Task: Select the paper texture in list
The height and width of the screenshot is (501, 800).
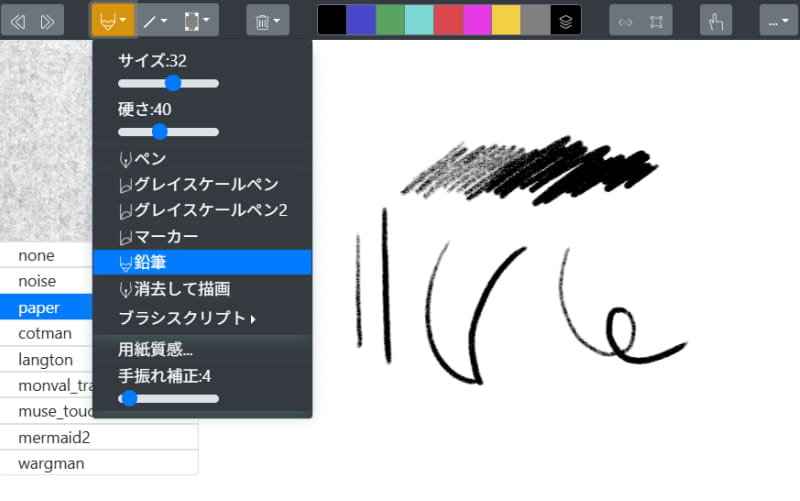Action: coord(46,308)
